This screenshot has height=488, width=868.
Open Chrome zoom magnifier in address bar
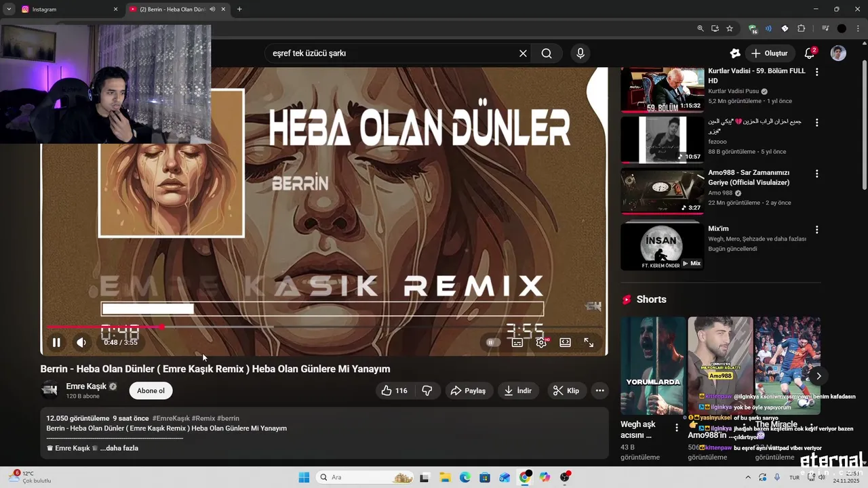point(701,28)
